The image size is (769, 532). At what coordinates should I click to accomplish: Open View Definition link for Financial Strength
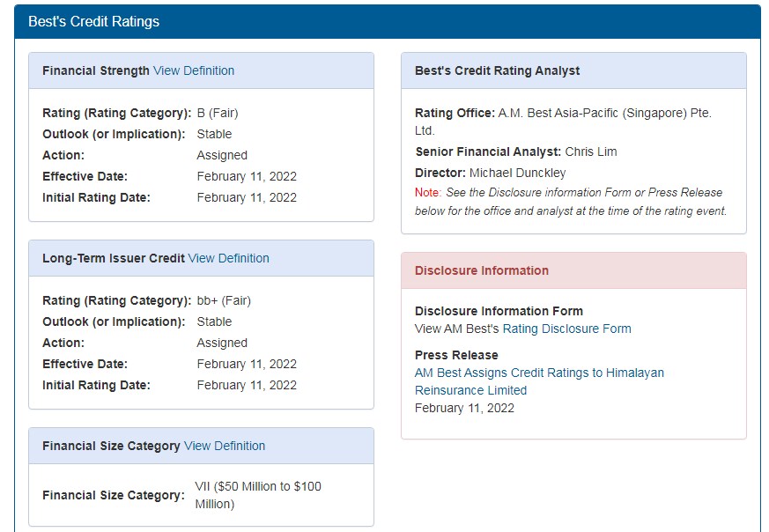coord(194,70)
